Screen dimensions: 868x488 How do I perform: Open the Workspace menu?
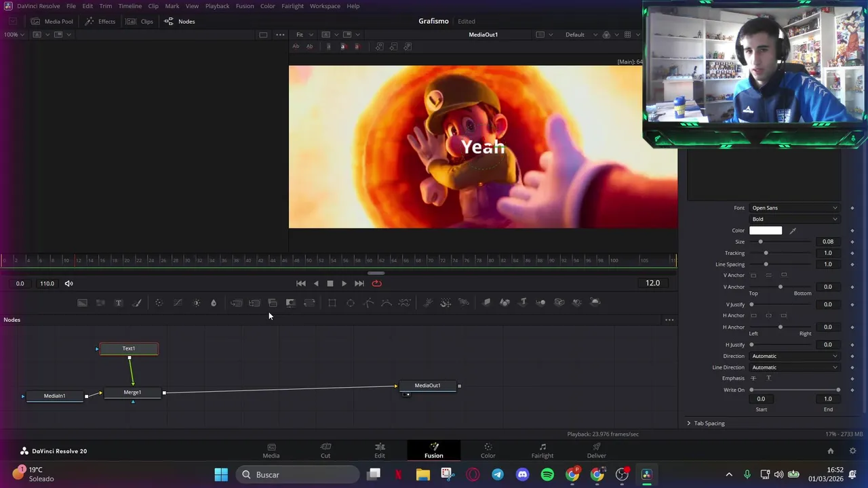(325, 6)
